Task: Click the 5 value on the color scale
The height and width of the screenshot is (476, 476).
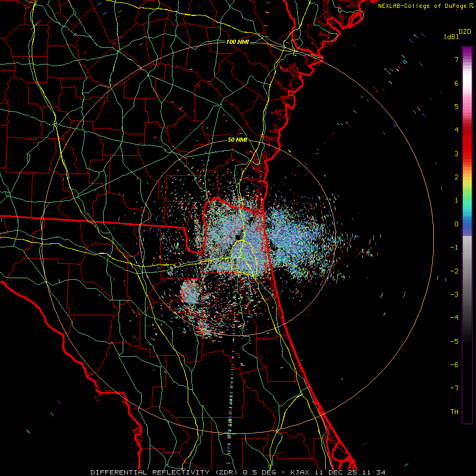Action: point(456,106)
